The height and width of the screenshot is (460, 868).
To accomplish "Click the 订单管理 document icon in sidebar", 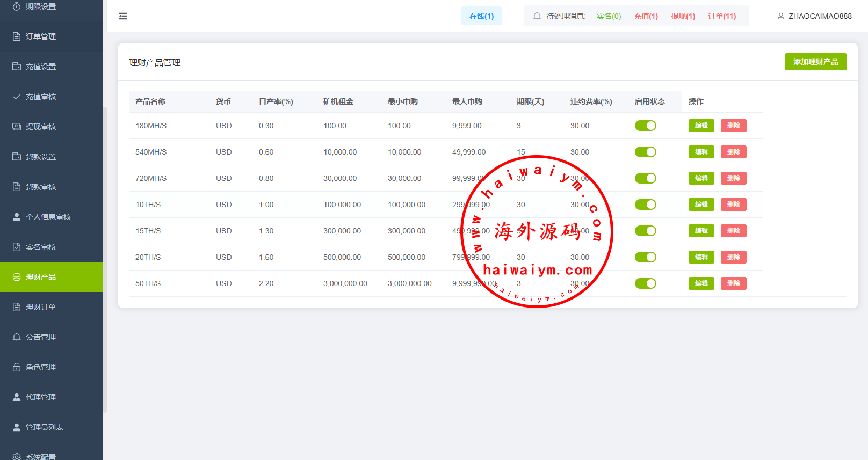I will (17, 36).
